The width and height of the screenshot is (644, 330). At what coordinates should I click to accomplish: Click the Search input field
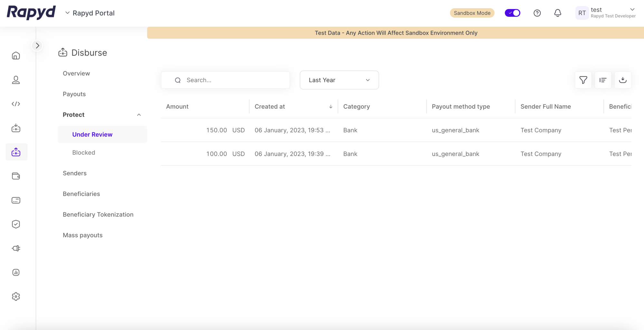(x=230, y=80)
